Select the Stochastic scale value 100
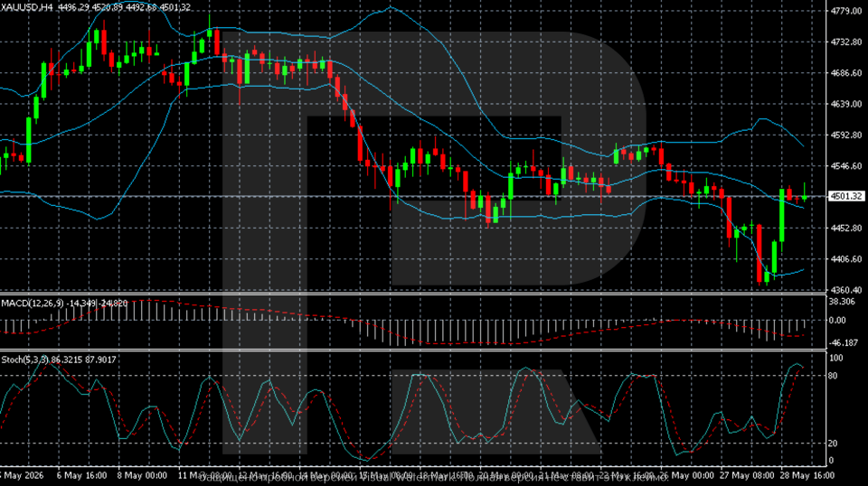The height and width of the screenshot is (486, 868). [835, 359]
